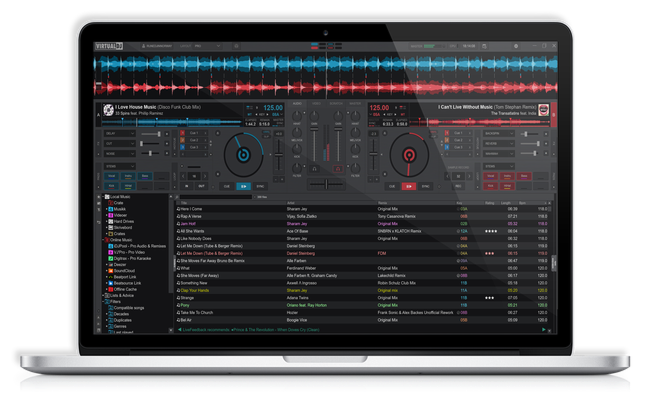Screen dimensions: 652x416
Task: Open Beatport Link in sidebar
Action: point(122,277)
